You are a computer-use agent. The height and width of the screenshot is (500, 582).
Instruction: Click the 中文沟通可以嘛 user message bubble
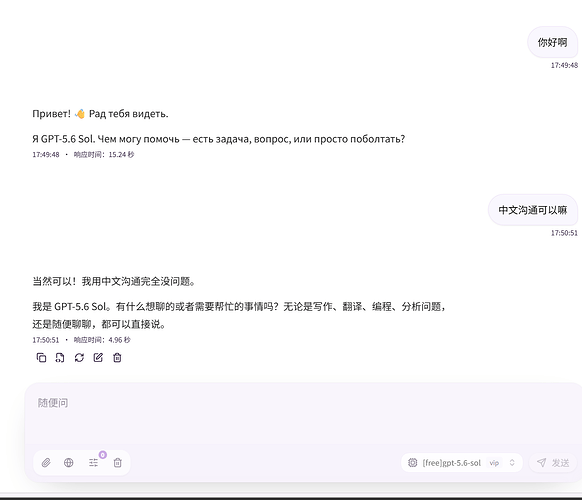click(x=533, y=210)
